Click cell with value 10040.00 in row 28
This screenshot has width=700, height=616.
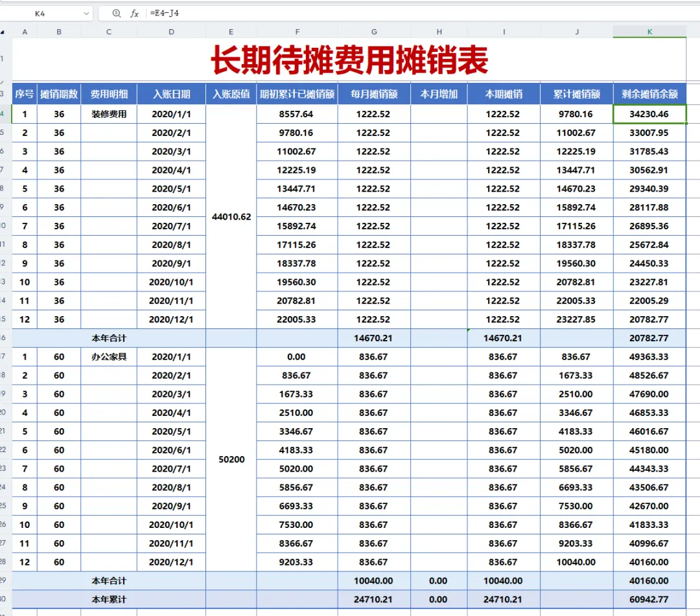coord(577,562)
